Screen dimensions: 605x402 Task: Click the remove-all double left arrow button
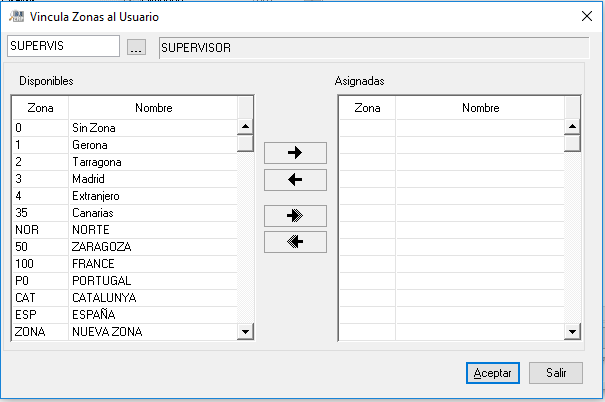click(294, 242)
